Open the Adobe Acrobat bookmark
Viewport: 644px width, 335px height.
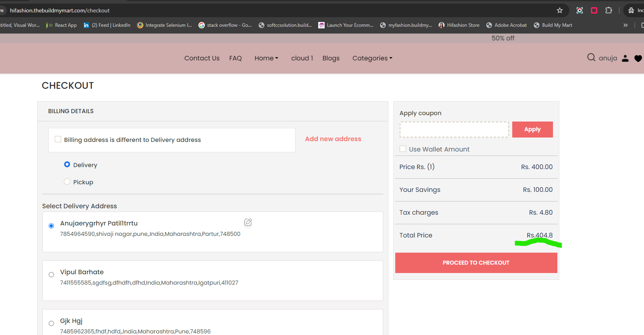507,25
